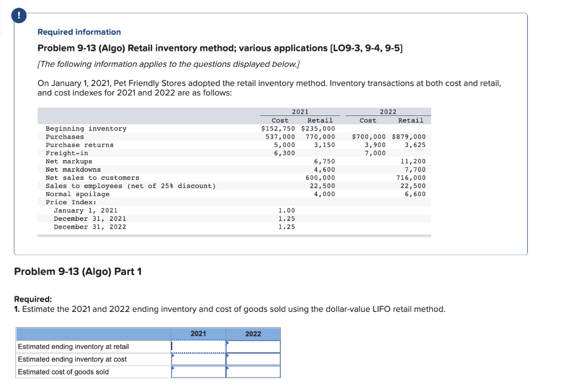Click the blue exclamation alert icon
This screenshot has height=392, width=566.
[x=19, y=15]
